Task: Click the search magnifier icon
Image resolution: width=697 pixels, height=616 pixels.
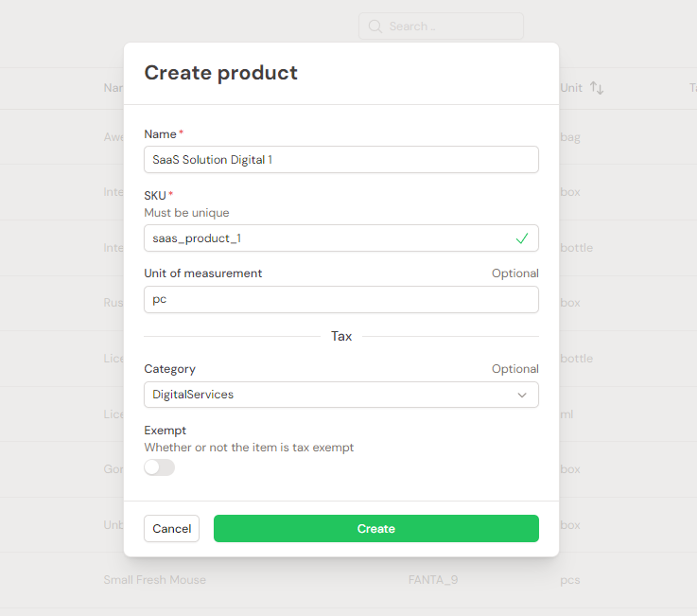Action: [375, 26]
